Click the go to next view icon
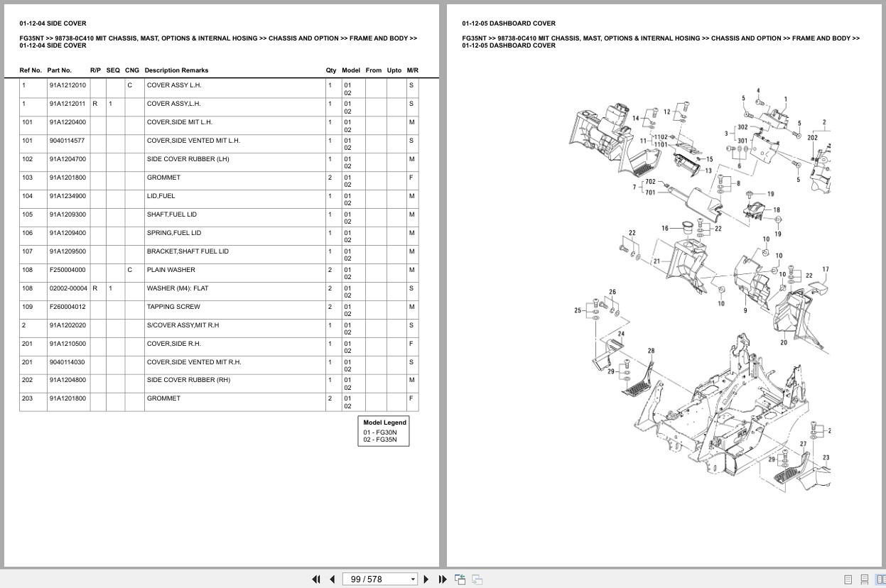Image resolution: width=886 pixels, height=588 pixels. coord(477,579)
